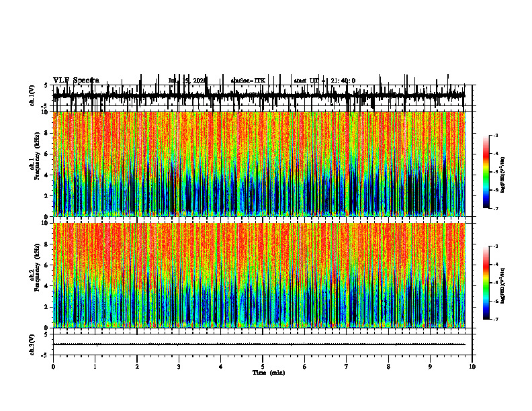Click the ch.1 color bar log(PSD) label
Screen dimensions: 532x411
point(503,175)
